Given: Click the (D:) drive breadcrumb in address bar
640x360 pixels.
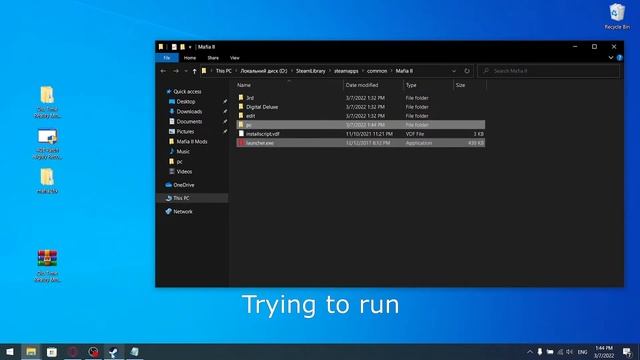Looking at the screenshot, I should pos(264,71).
